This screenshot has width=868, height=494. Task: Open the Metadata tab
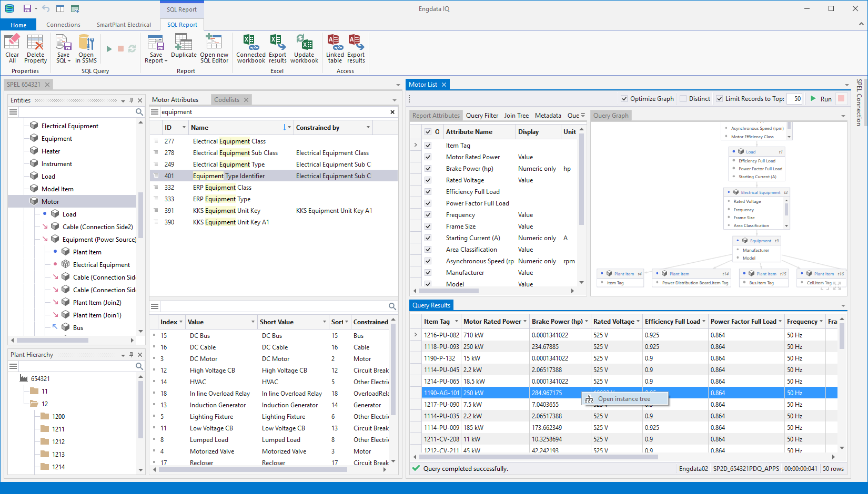(x=548, y=116)
